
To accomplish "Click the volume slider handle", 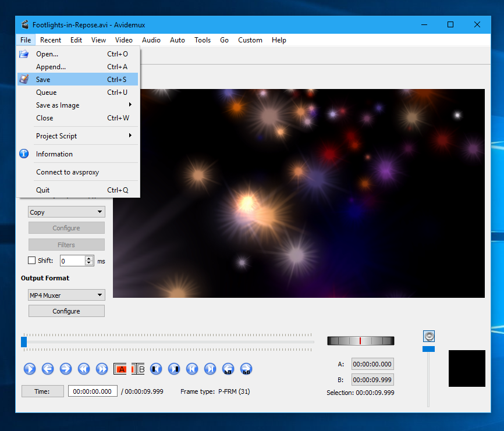I will coord(428,349).
